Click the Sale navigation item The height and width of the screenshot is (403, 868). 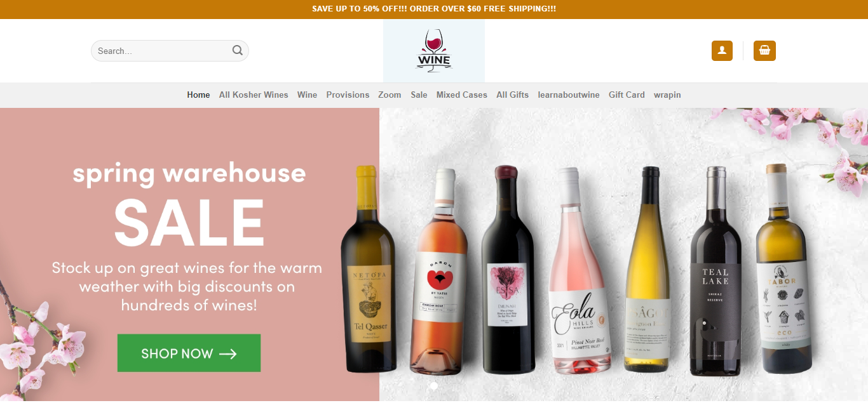[419, 95]
